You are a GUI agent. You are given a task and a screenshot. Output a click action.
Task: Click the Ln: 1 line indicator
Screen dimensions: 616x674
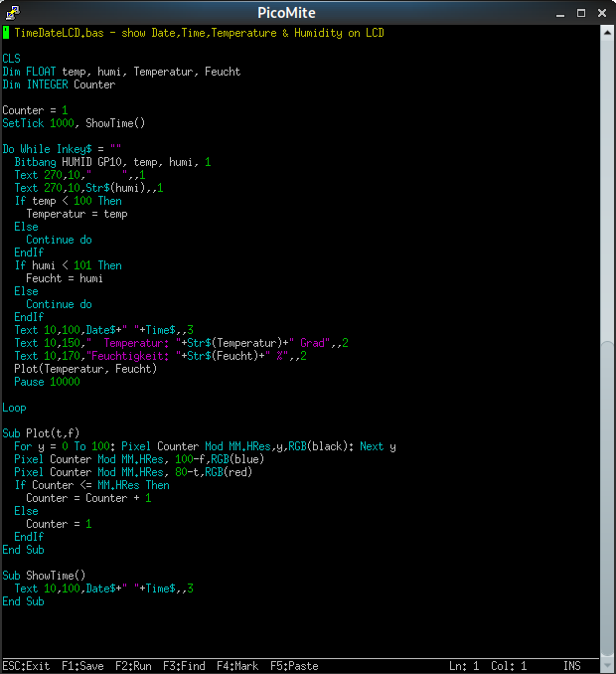point(464,666)
